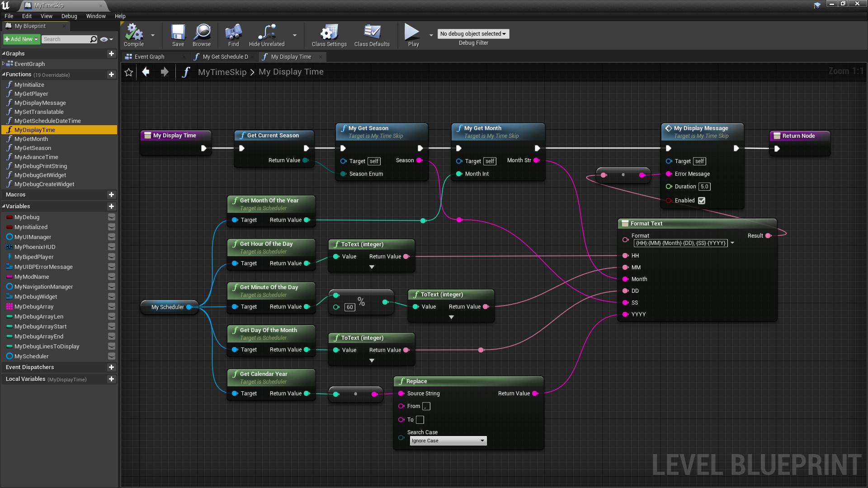Open the Window menu
868x488 pixels.
[x=96, y=16]
